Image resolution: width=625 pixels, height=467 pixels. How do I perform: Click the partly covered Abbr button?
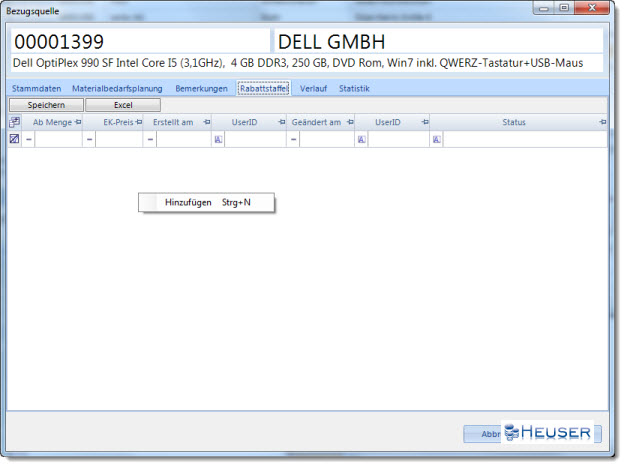[483, 434]
